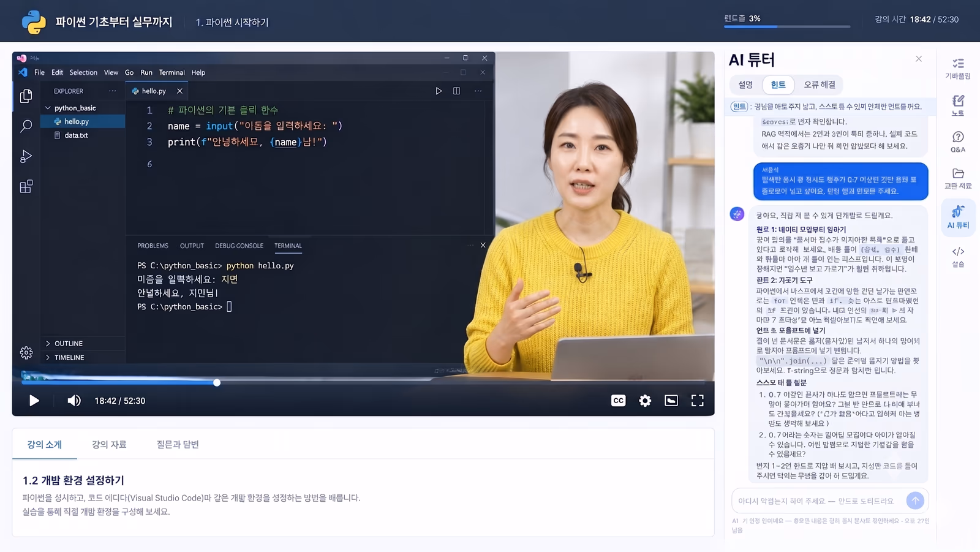Open the Terminal menu in VS Code
This screenshot has width=980, height=552.
(171, 72)
